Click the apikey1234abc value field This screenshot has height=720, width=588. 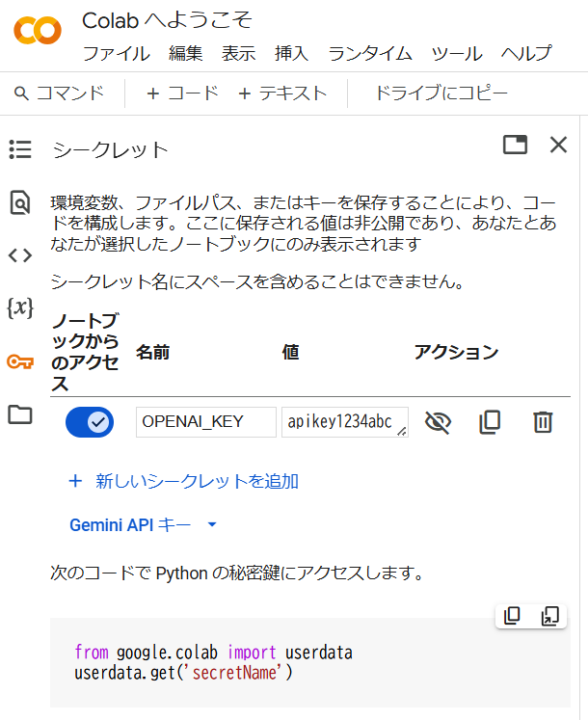[344, 421]
